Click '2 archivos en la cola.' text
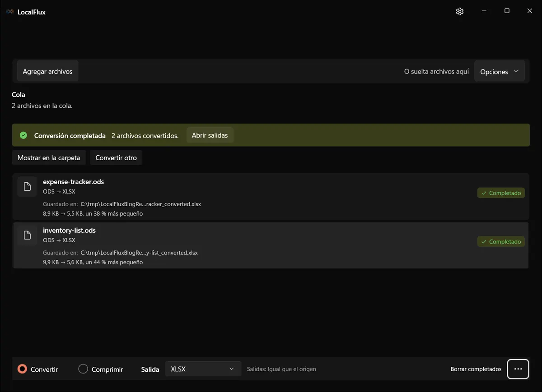 [x=42, y=106]
